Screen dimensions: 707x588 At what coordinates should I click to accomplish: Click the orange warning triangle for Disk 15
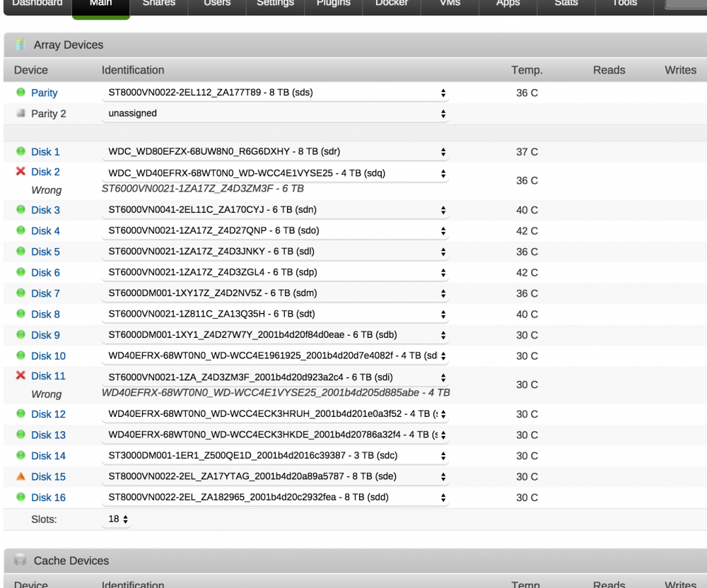tap(21, 476)
